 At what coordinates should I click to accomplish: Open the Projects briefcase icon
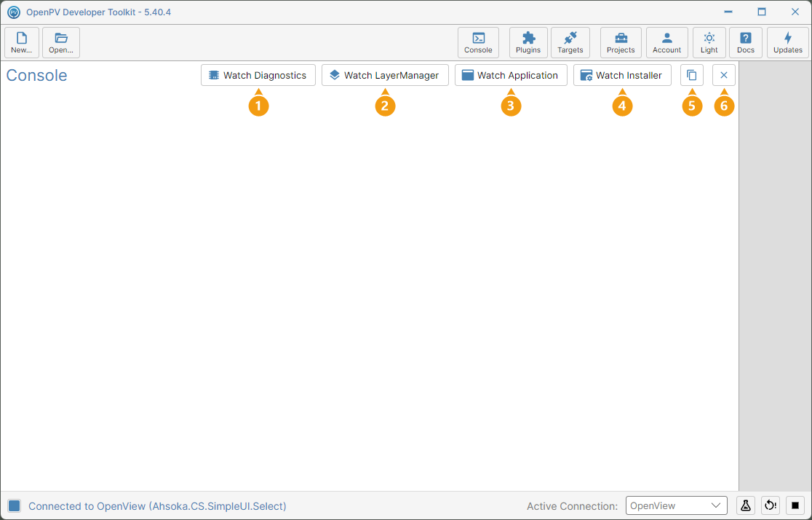[621, 42]
